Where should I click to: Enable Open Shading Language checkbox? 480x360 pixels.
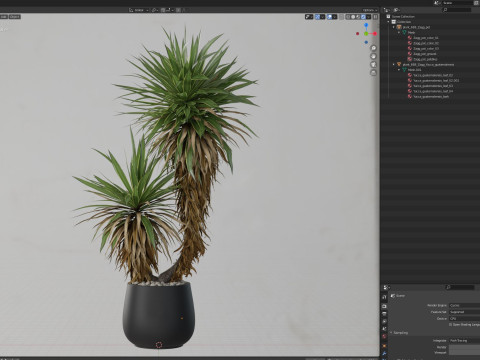click(x=450, y=325)
